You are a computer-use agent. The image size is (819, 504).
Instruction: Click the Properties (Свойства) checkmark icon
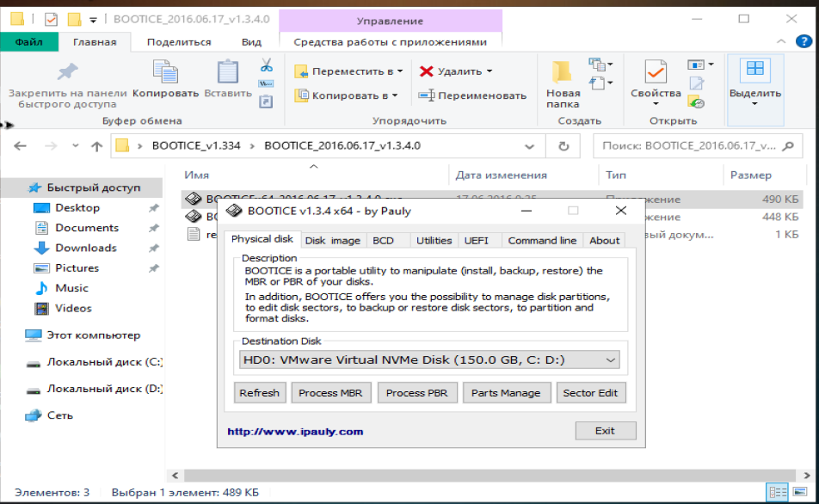point(655,71)
